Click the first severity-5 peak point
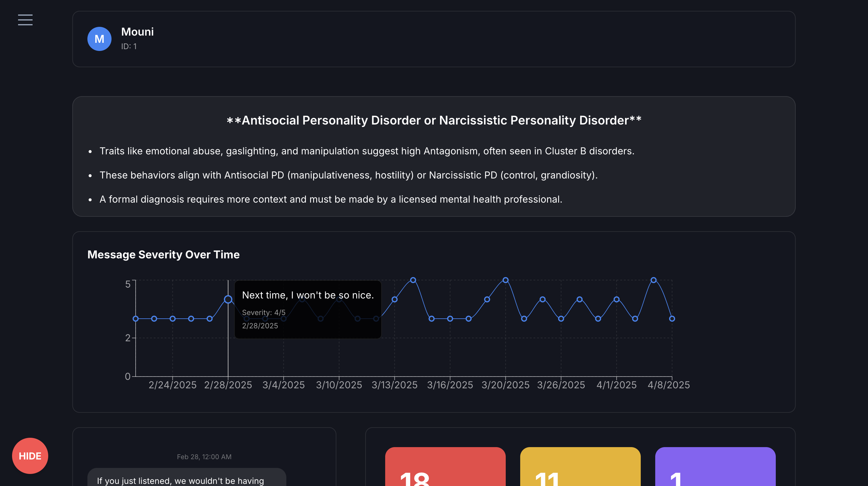Image resolution: width=868 pixels, height=486 pixels. 413,280
